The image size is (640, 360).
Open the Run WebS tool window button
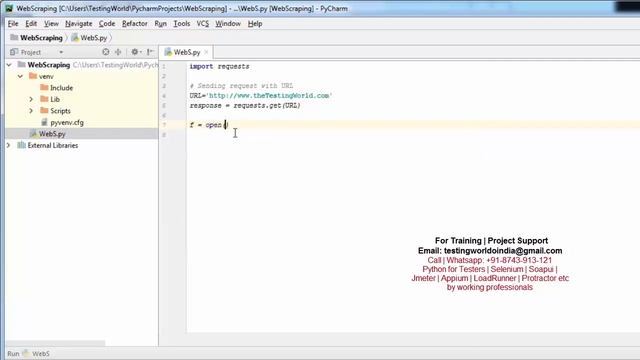[29, 353]
